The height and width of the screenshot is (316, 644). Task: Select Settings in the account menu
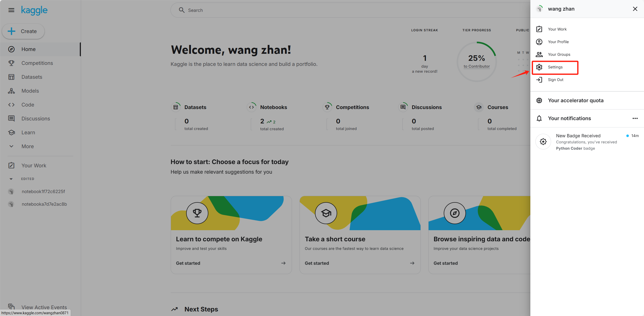tap(555, 67)
